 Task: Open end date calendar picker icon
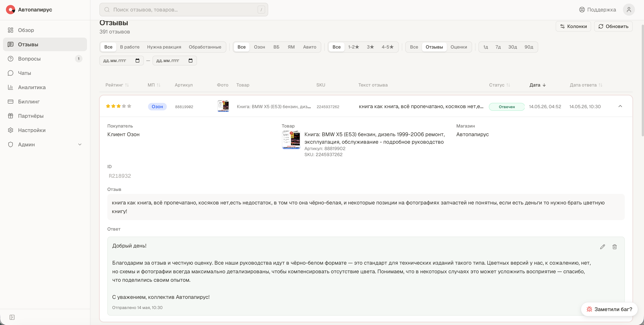(x=191, y=60)
